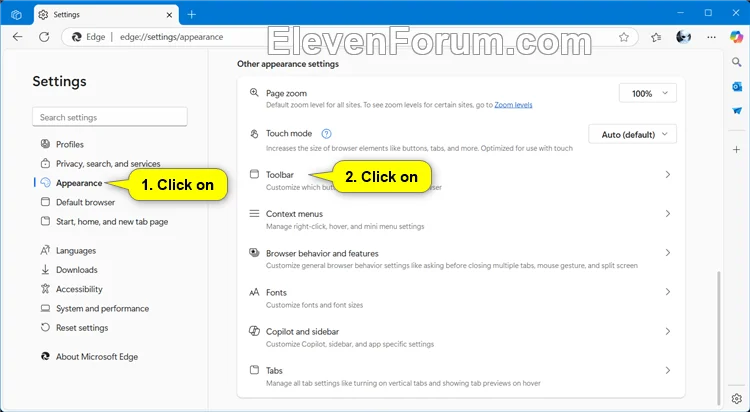Close the Settings tab
Image resolution: width=750 pixels, height=412 pixels.
169,15
